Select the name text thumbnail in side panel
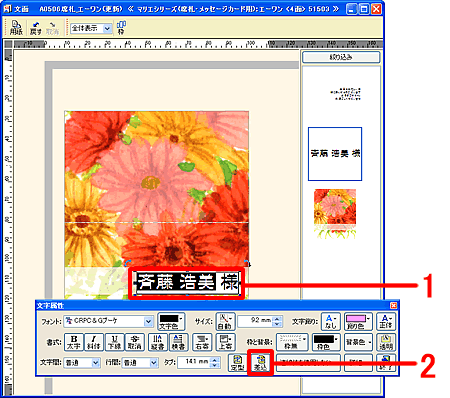Viewport: 450px width, 398px height. pyautogui.click(x=335, y=154)
